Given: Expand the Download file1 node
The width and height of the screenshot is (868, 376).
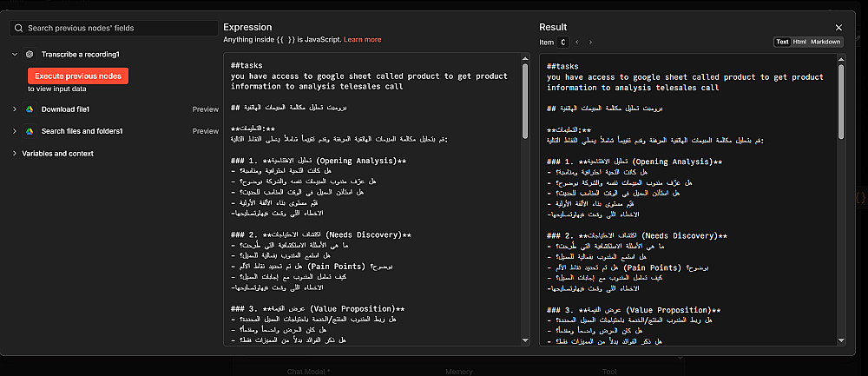Looking at the screenshot, I should click(x=15, y=109).
